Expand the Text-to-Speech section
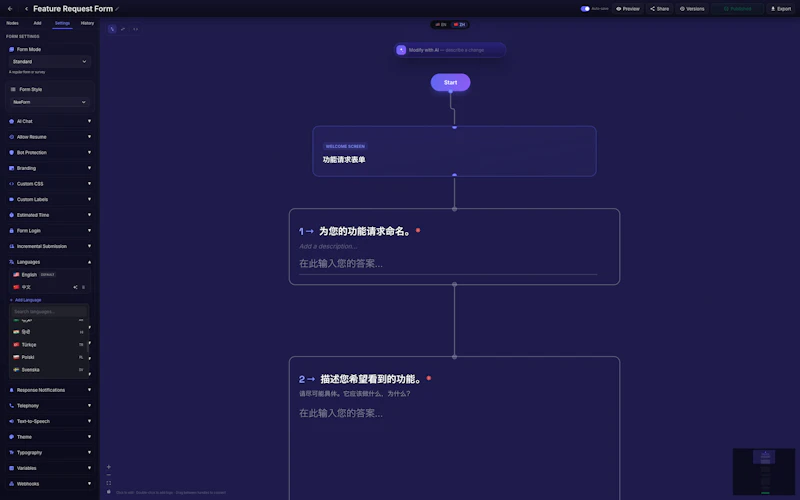Viewport: 800px width, 500px height. coord(49,421)
